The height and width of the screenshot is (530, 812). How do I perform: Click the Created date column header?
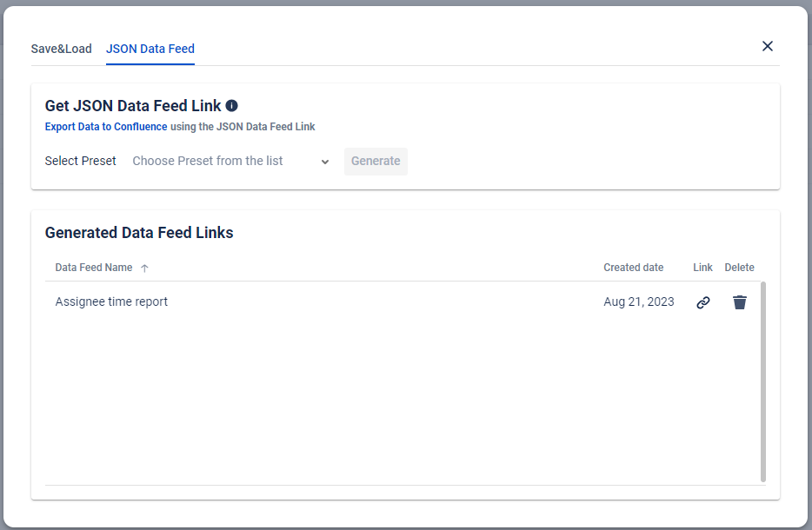tap(633, 268)
